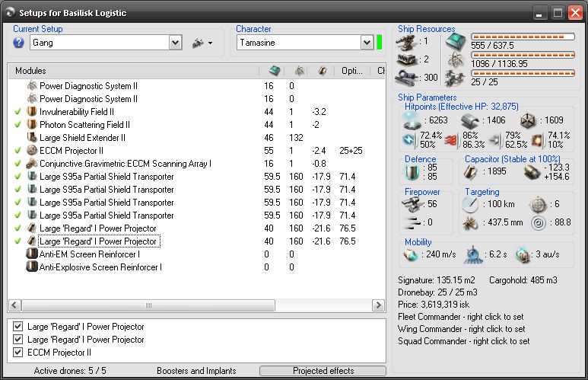Click the Squad Commander right click to set text
The image size is (588, 380).
463,341
